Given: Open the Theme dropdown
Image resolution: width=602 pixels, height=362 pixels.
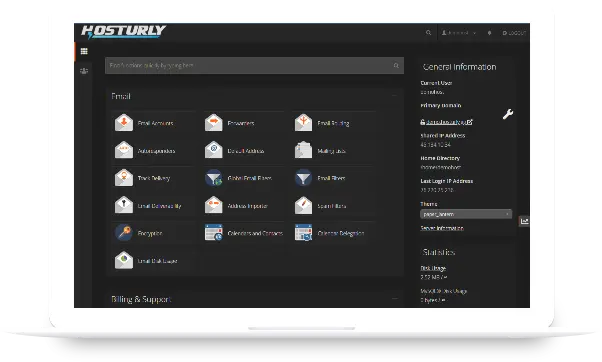Looking at the screenshot, I should [x=466, y=214].
